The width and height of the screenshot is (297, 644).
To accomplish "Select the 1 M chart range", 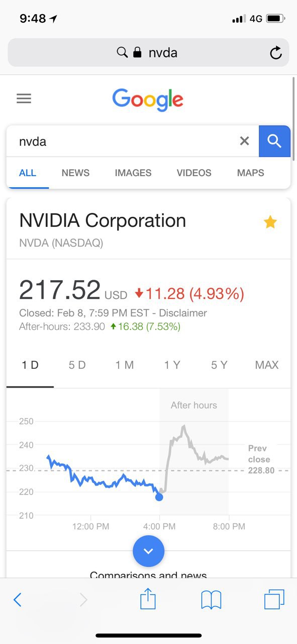I will pos(125,365).
